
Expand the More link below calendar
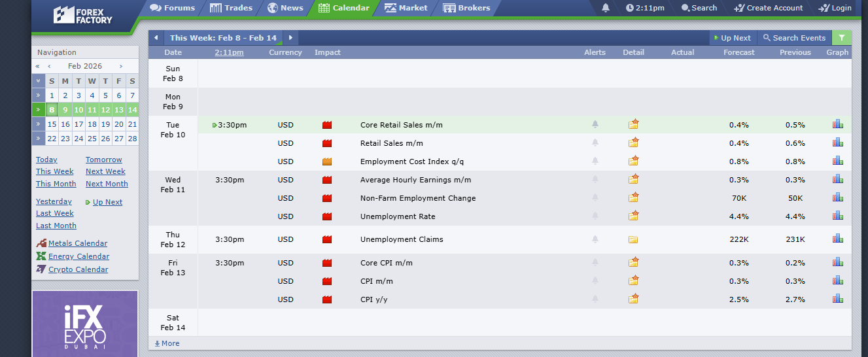tap(167, 343)
